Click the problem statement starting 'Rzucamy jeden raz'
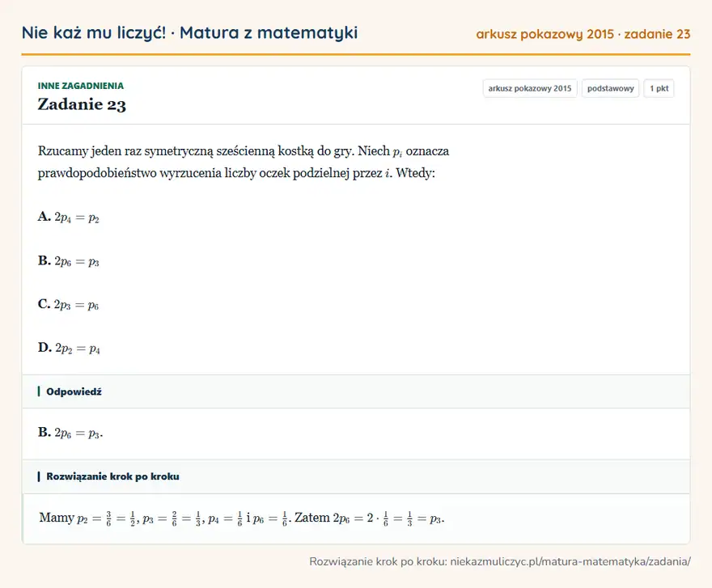Screen dimensions: 712x588 point(244,162)
